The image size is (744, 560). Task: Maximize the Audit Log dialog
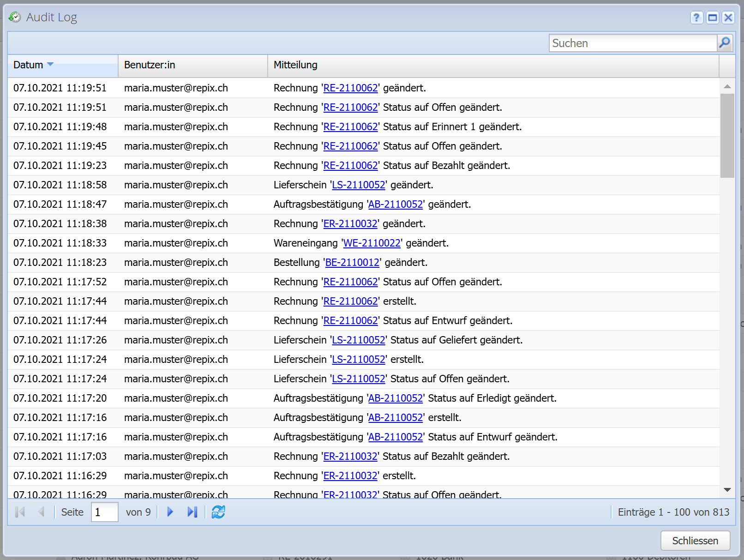(713, 18)
